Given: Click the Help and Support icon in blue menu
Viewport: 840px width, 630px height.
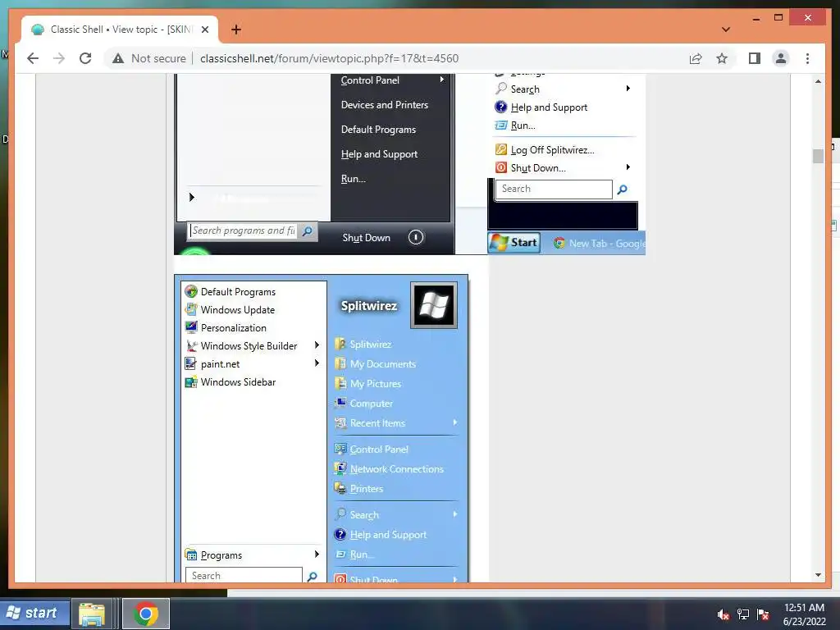Looking at the screenshot, I should tap(340, 534).
